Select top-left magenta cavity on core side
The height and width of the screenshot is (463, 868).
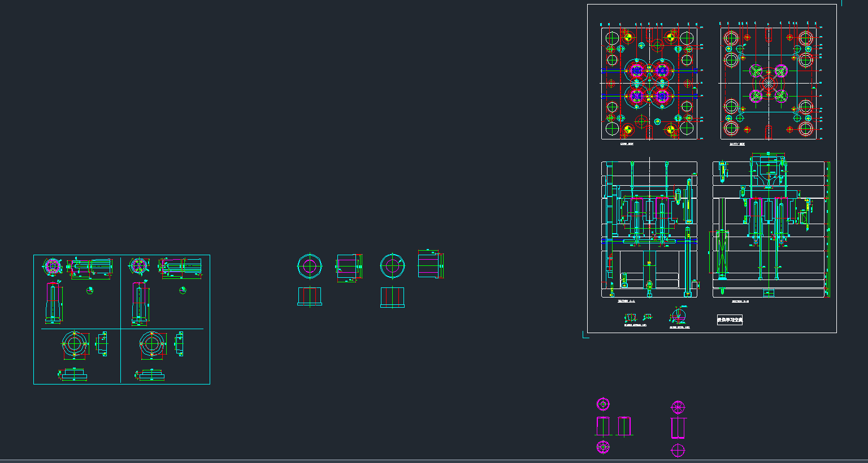pos(637,71)
